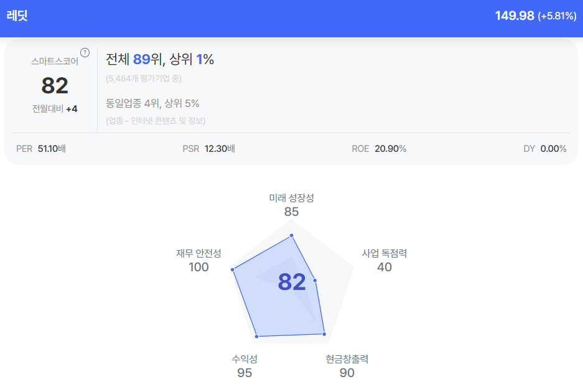The width and height of the screenshot is (583, 392).
Task: Click the 전월대비 +4 monthly change
Action: [55, 109]
